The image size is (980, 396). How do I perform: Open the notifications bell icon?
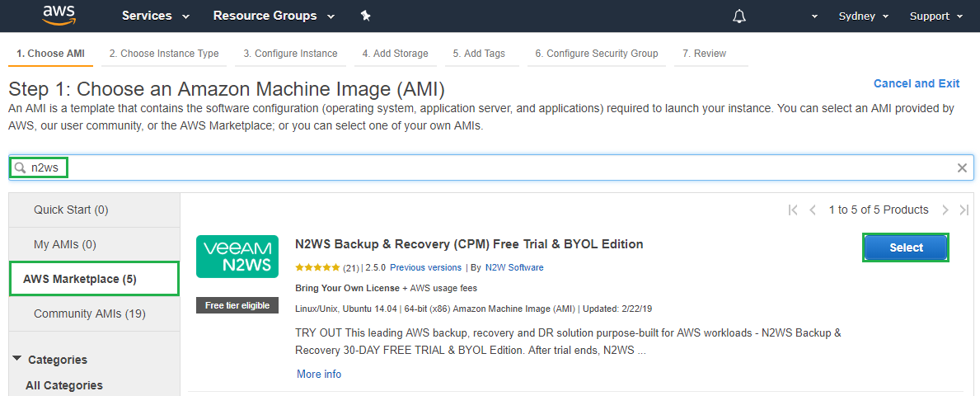pyautogui.click(x=739, y=16)
